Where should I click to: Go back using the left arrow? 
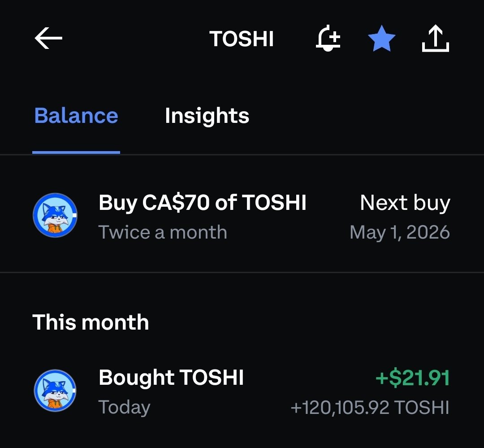[48, 39]
